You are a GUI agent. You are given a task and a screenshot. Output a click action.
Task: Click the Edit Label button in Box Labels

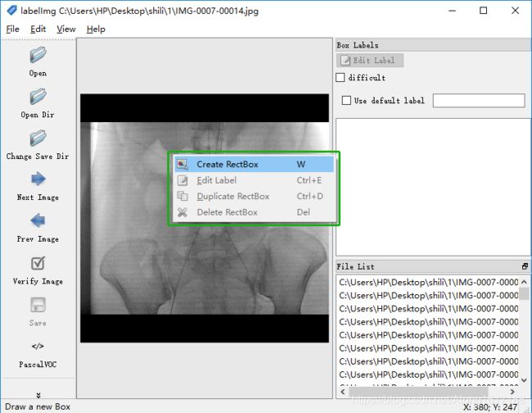click(370, 61)
